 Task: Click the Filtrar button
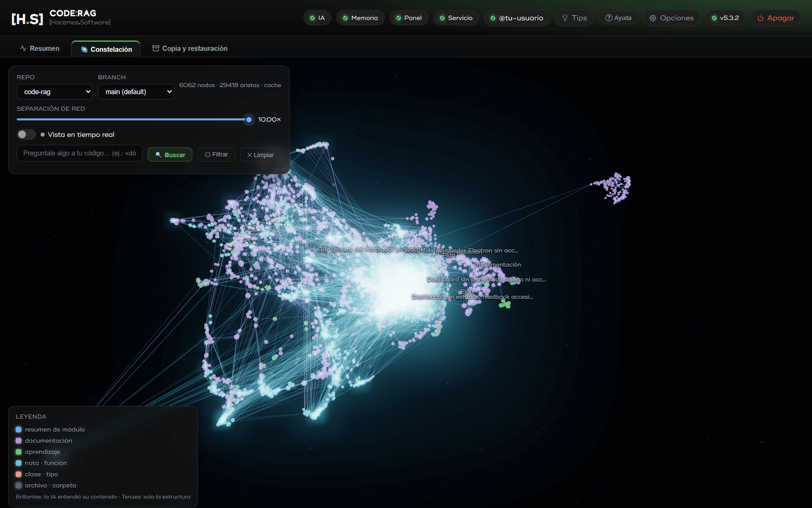(216, 154)
